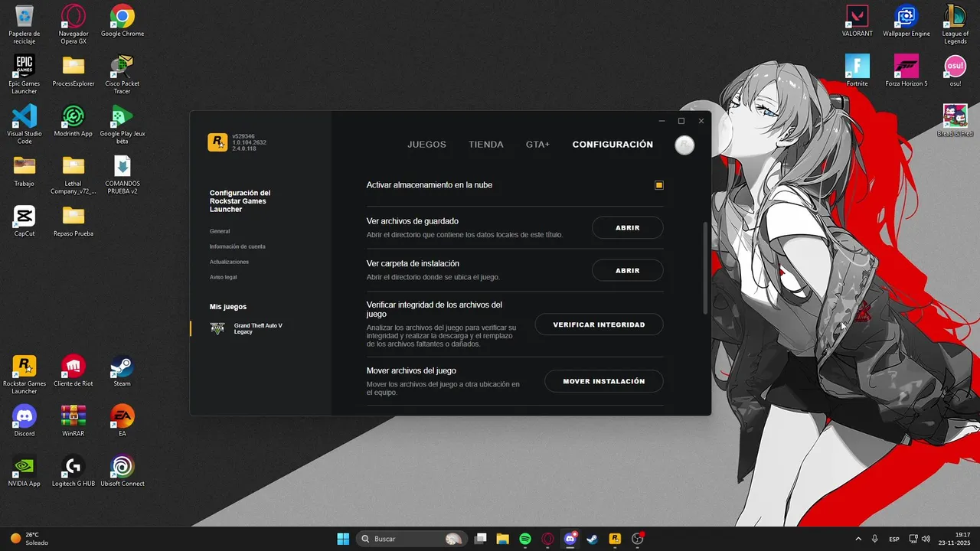
Task: Select the CONFIGURACIÓN tab
Action: click(x=612, y=145)
